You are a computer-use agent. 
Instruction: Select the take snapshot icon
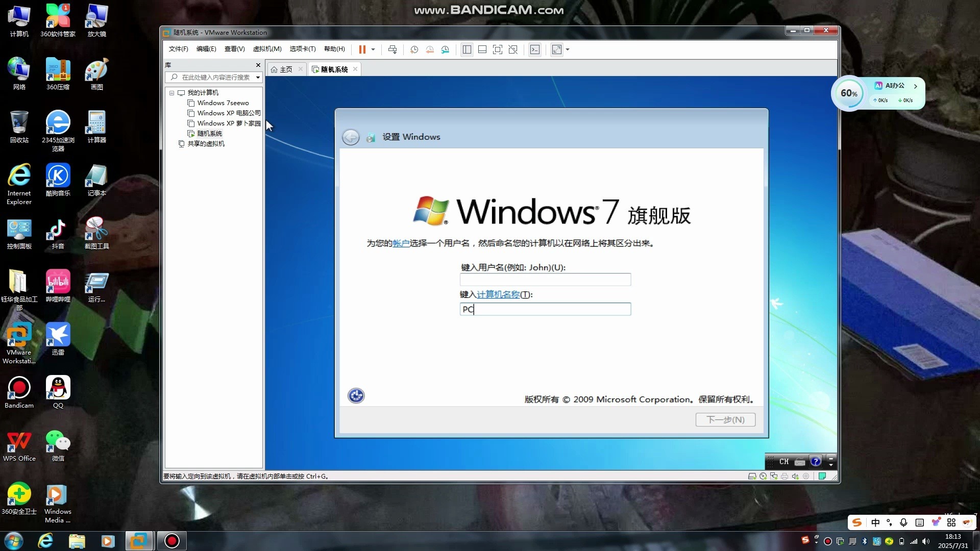414,49
